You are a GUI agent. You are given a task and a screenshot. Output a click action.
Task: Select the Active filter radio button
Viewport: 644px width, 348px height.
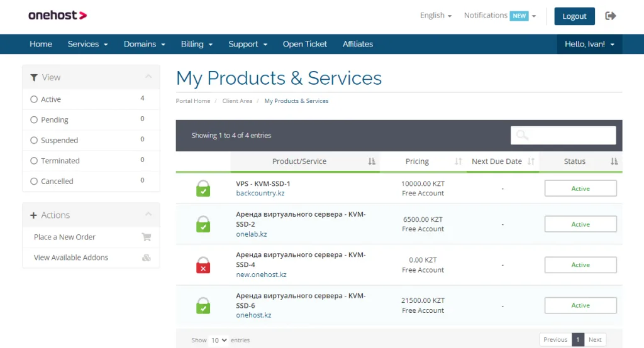pos(34,99)
